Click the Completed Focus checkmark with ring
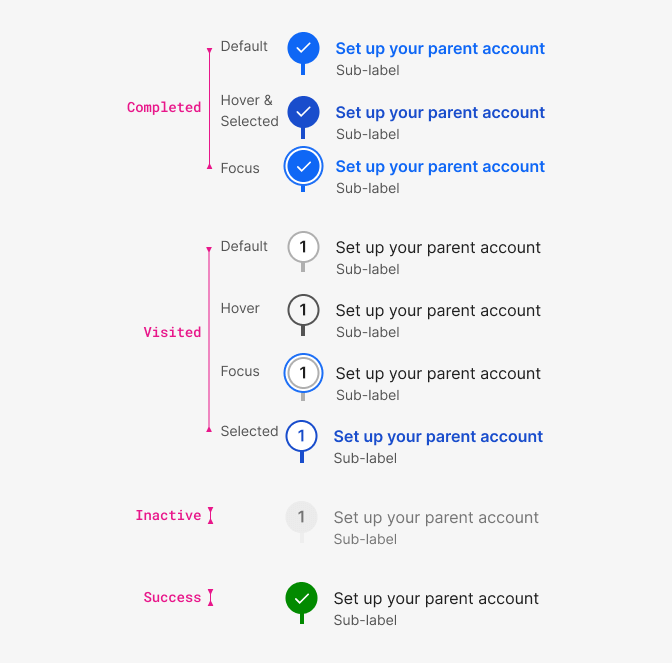Image resolution: width=672 pixels, height=663 pixels. point(303,166)
